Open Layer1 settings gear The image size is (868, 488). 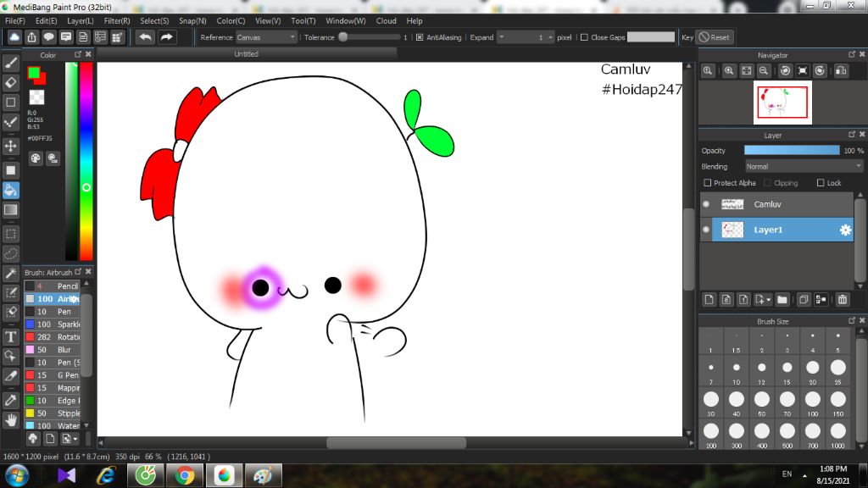[845, 230]
